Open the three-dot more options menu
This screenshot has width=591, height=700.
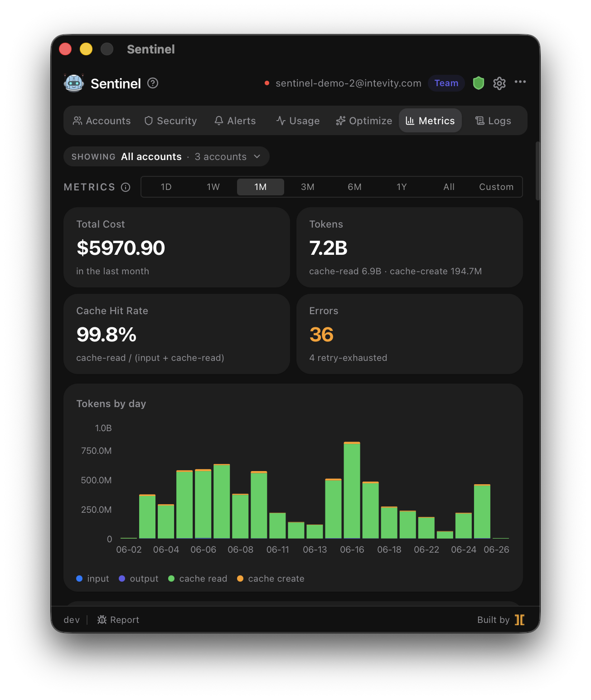(520, 82)
